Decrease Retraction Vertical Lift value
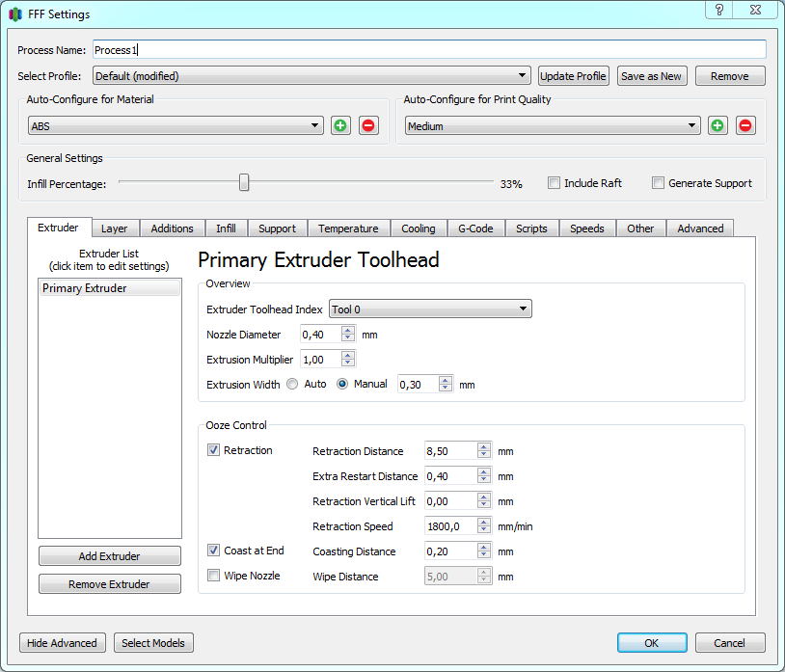This screenshot has width=785, height=672. pos(483,505)
